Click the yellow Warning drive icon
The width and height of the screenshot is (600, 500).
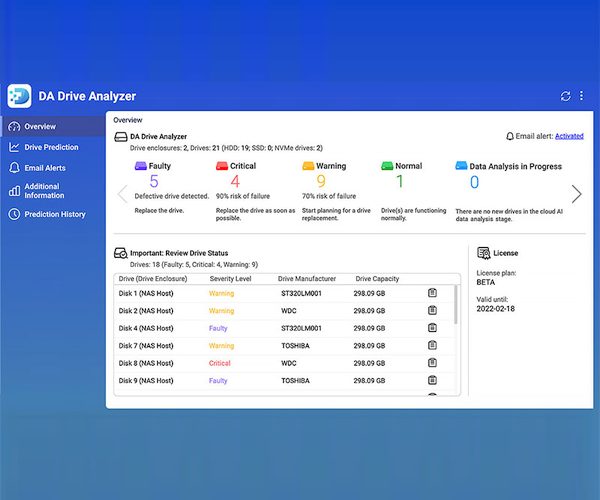coord(308,166)
